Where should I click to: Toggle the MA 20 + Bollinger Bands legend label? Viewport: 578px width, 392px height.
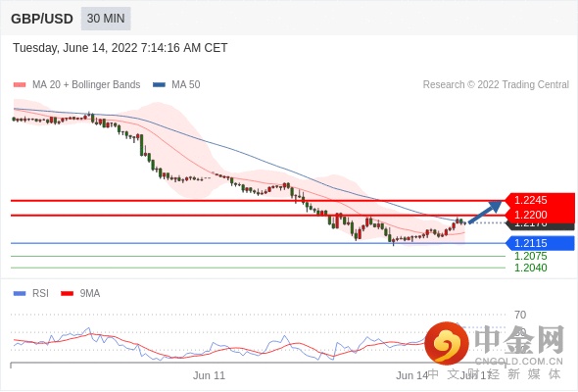(x=86, y=85)
